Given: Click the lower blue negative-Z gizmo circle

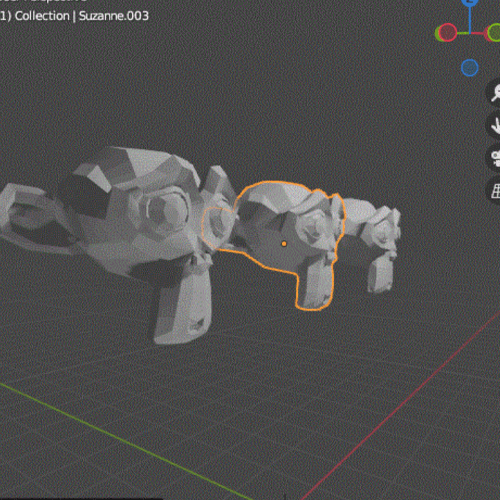Looking at the screenshot, I should click(x=470, y=68).
